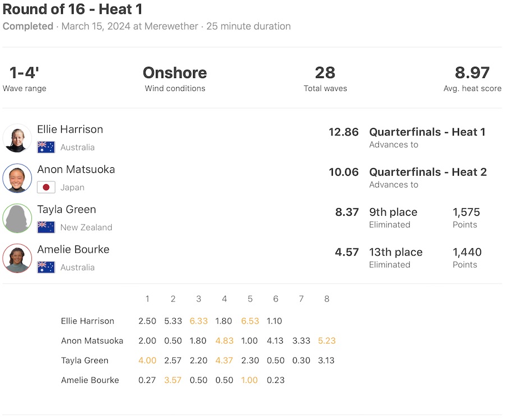Open Quarterfinals - Heat 1 link
The height and width of the screenshot is (420, 505).
[427, 132]
